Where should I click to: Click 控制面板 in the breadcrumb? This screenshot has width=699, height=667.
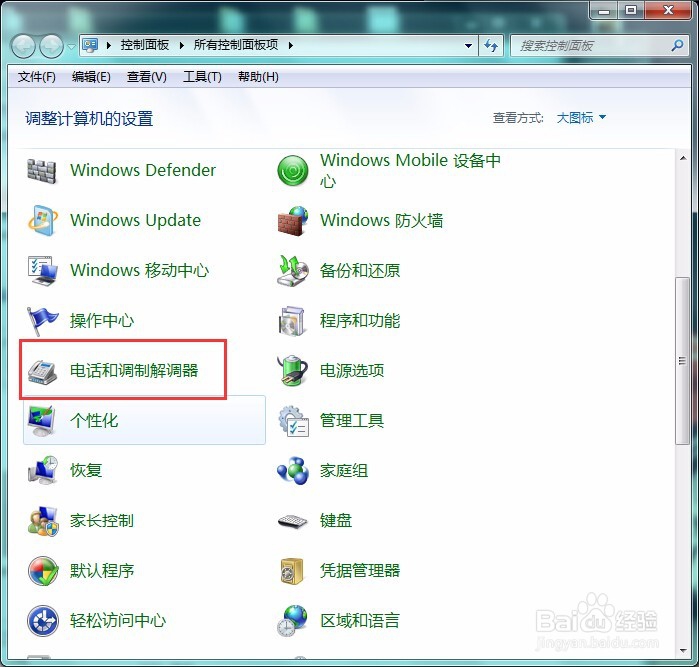coord(144,45)
